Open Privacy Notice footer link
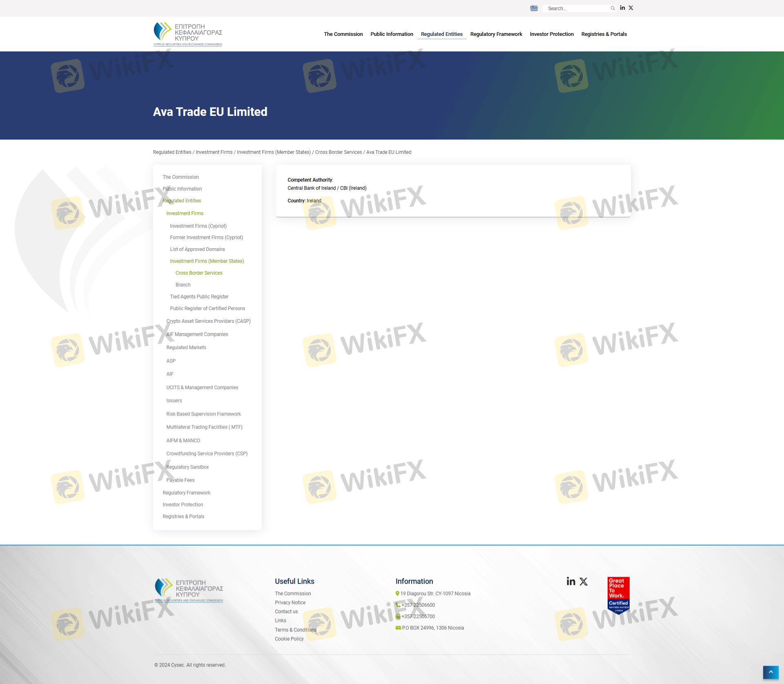 (290, 603)
